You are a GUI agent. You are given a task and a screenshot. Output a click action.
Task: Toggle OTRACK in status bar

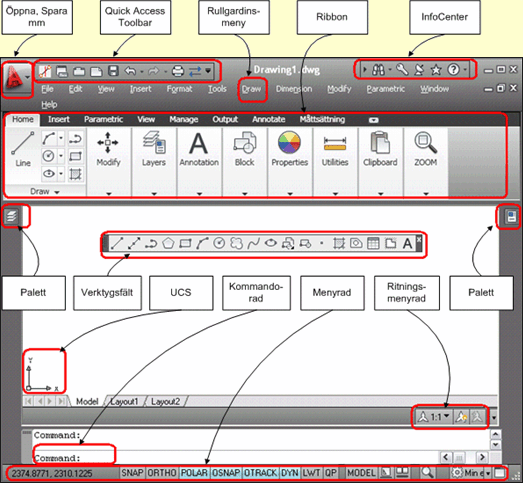[x=260, y=473]
